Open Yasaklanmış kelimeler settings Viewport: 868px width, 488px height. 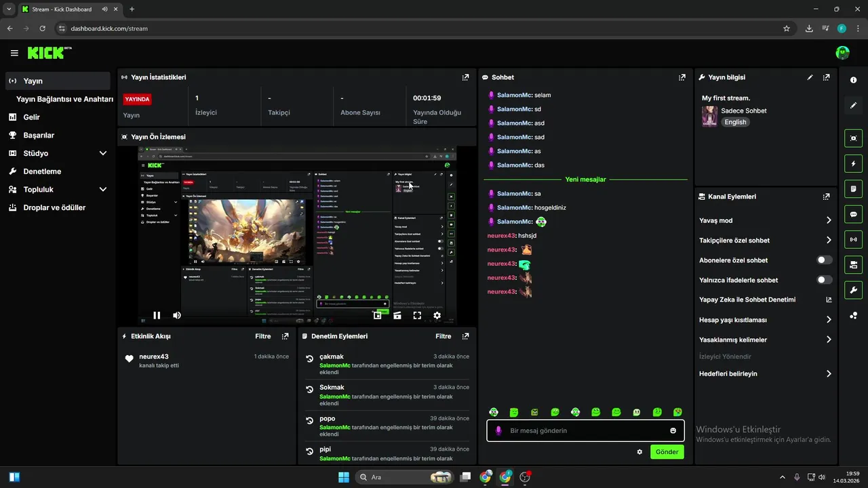(x=766, y=340)
